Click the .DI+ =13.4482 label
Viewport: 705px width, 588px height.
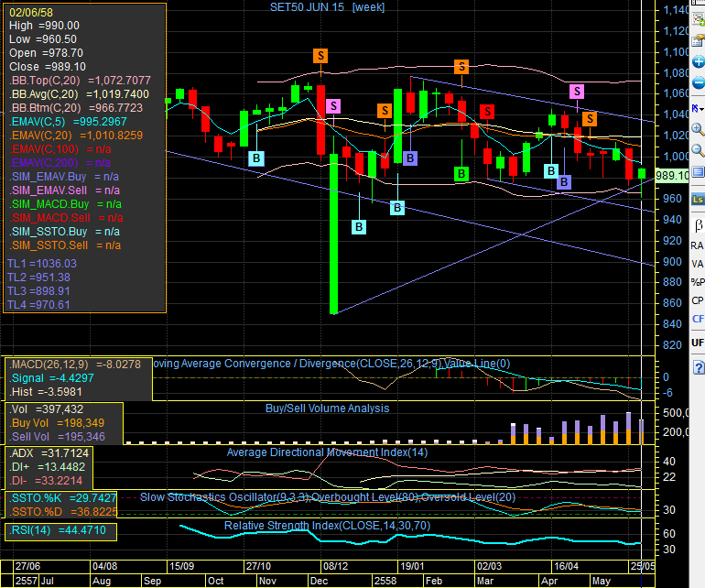pyautogui.click(x=48, y=467)
